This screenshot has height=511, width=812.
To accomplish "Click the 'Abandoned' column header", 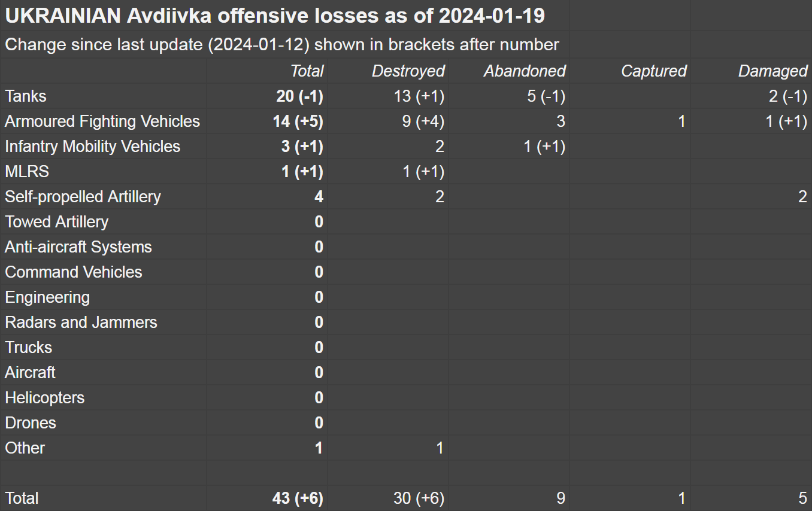I will tap(524, 71).
